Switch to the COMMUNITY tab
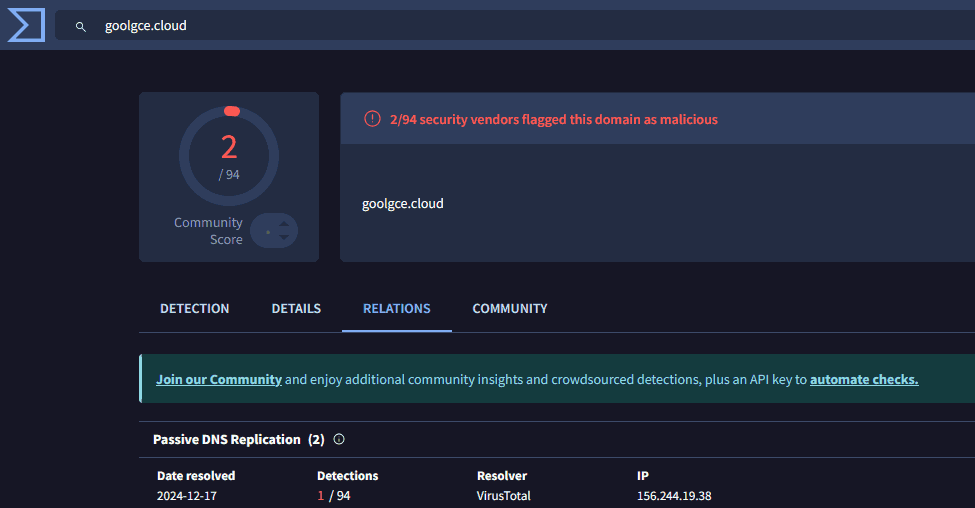 (510, 308)
